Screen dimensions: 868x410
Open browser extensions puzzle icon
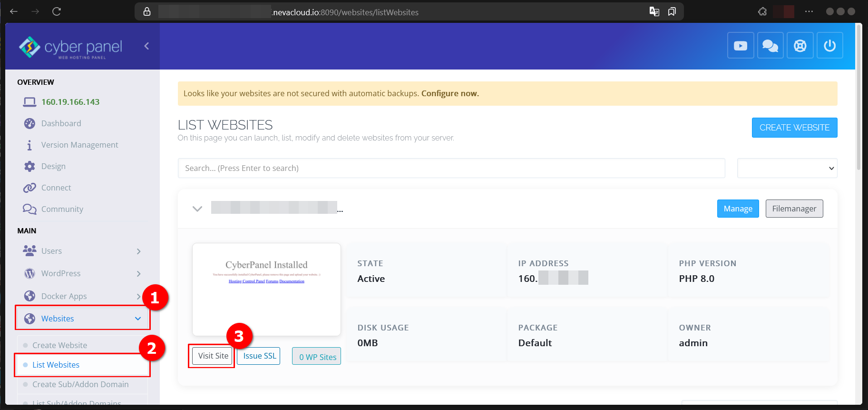762,11
